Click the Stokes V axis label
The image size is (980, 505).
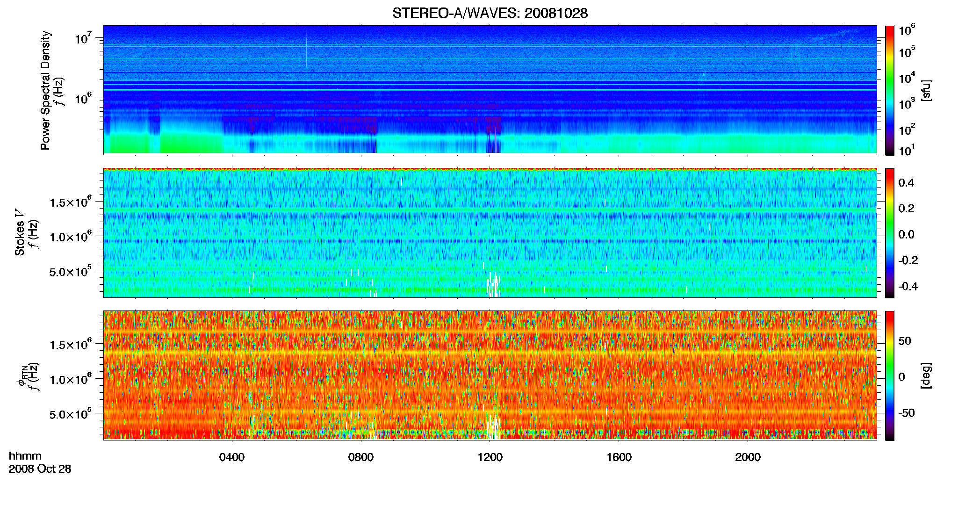(x=20, y=233)
